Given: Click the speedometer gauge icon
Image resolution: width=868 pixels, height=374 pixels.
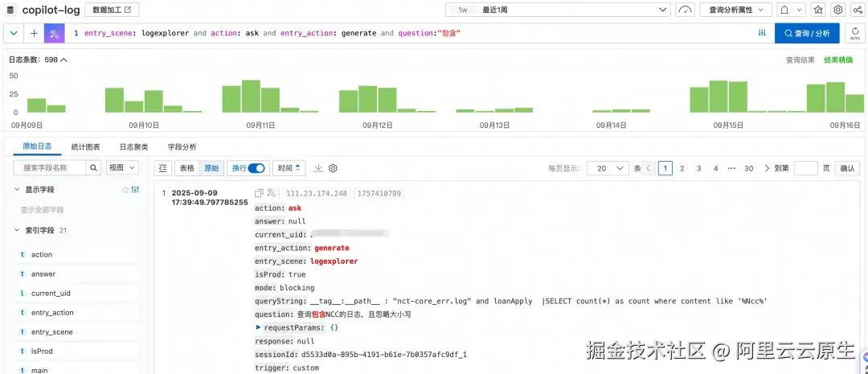Looking at the screenshot, I should click(686, 10).
